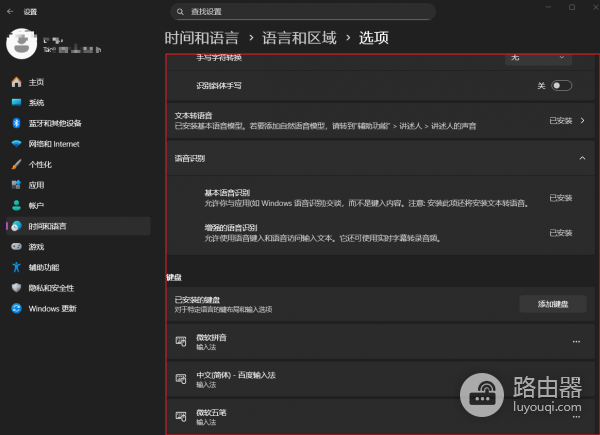Click the 添加键盘 button
This screenshot has width=600, height=435.
553,304
